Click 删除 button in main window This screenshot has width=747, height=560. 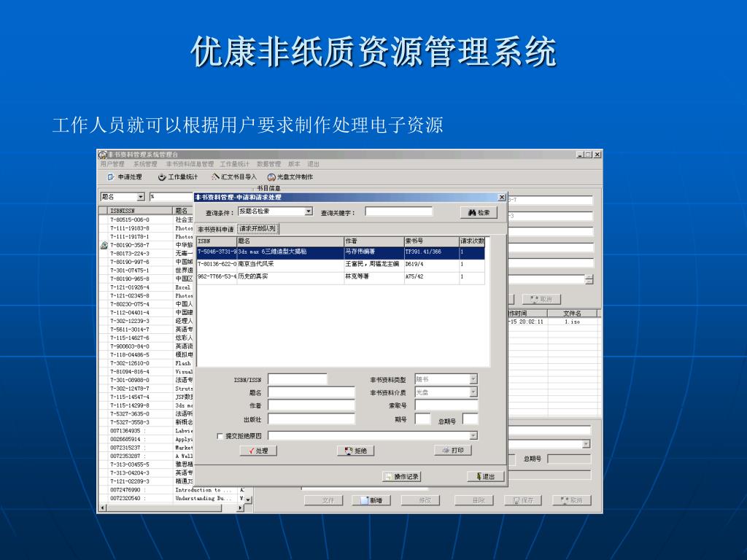[x=473, y=500]
